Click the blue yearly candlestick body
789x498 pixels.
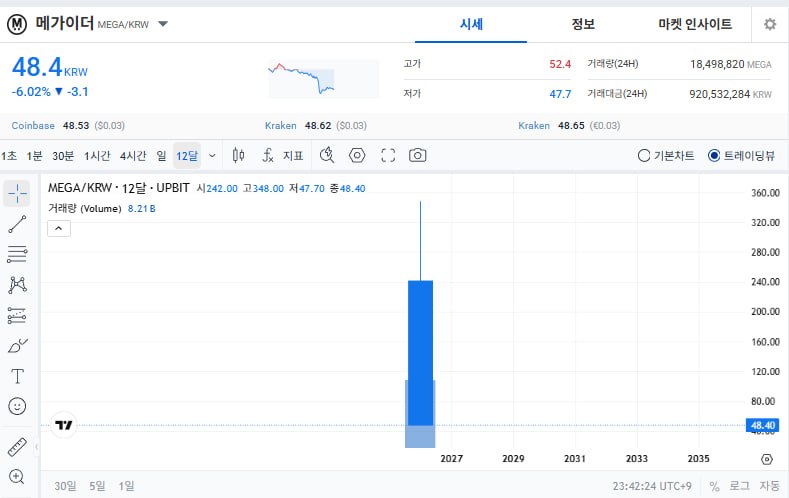[421, 353]
